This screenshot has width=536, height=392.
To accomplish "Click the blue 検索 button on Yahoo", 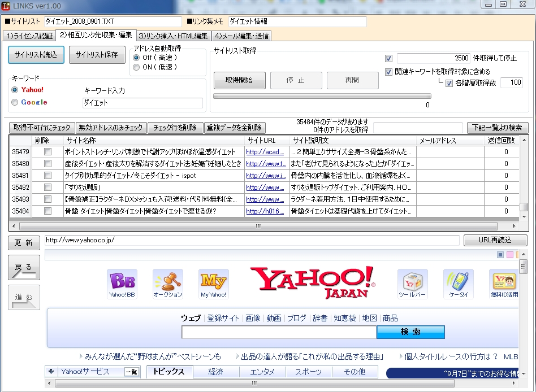I will 410,332.
